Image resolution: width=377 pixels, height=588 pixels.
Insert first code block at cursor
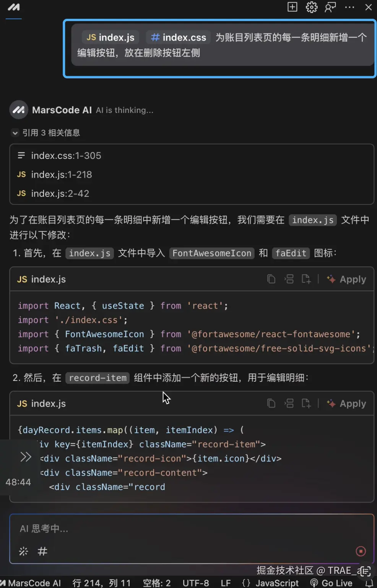point(289,279)
